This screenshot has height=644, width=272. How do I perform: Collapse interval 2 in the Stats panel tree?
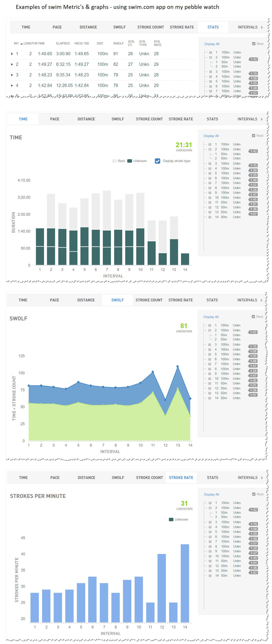coord(211,57)
